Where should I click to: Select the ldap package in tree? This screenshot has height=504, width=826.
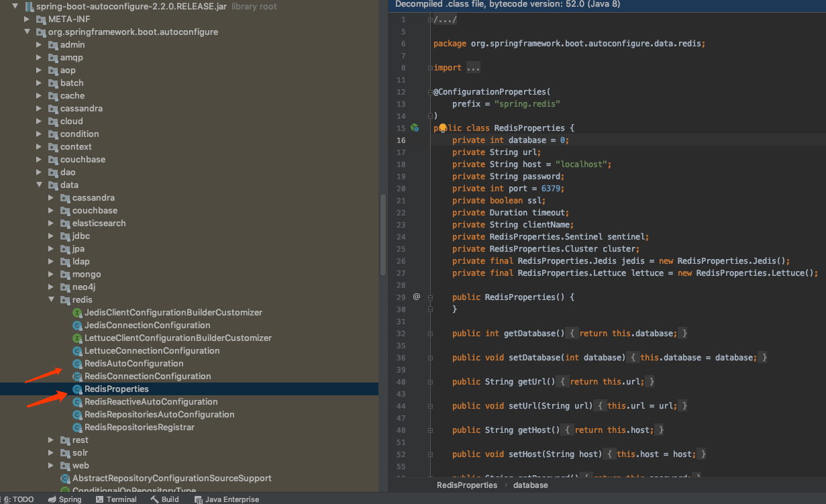81,261
